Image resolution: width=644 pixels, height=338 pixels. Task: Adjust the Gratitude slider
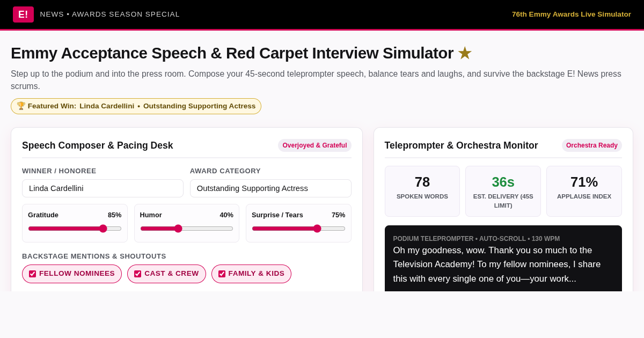pyautogui.click(x=75, y=229)
